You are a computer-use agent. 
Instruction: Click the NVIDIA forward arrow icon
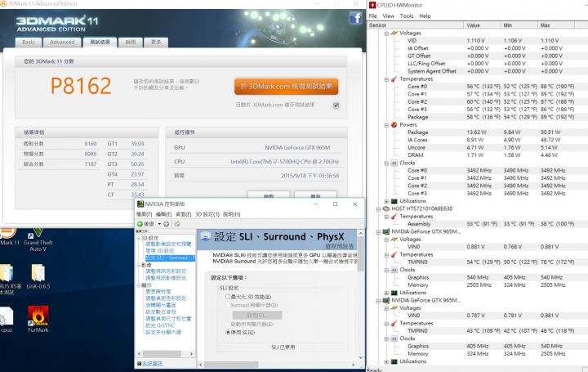click(166, 224)
